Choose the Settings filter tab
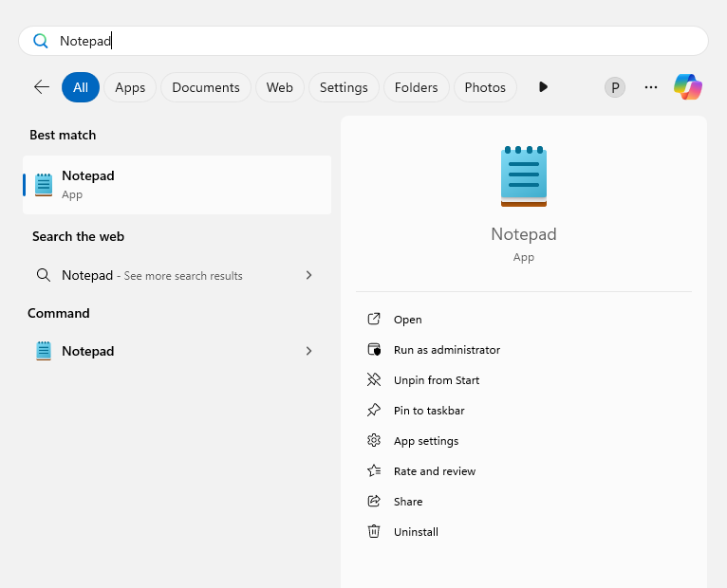Viewport: 727px width, 588px height. click(x=344, y=87)
